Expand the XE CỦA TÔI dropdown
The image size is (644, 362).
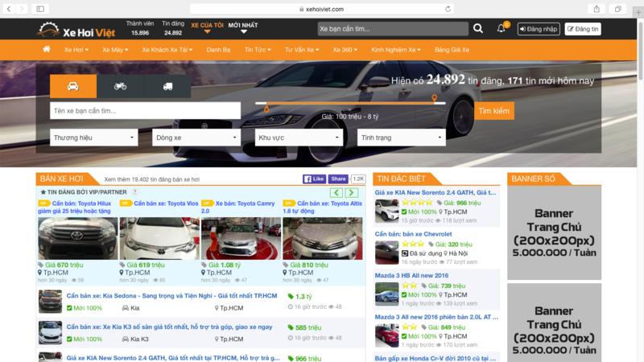point(207,27)
